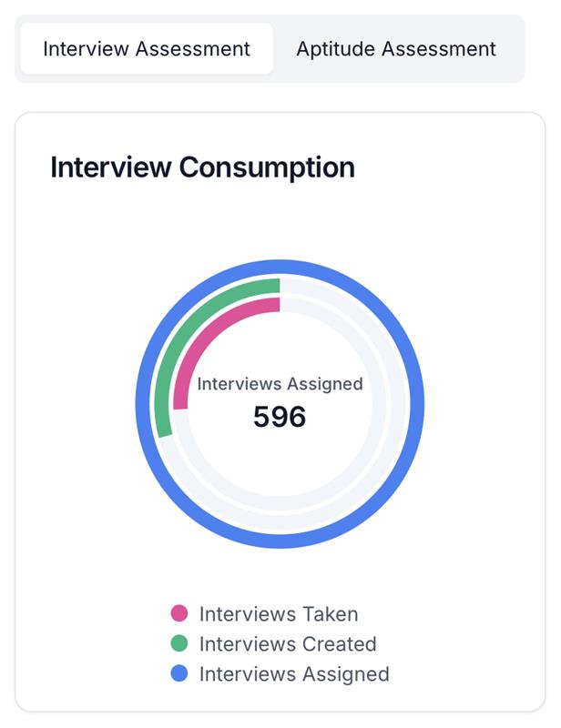Toggle the Interviews Created legend label
Viewport: 561px width, 728px height.
pyautogui.click(x=287, y=644)
